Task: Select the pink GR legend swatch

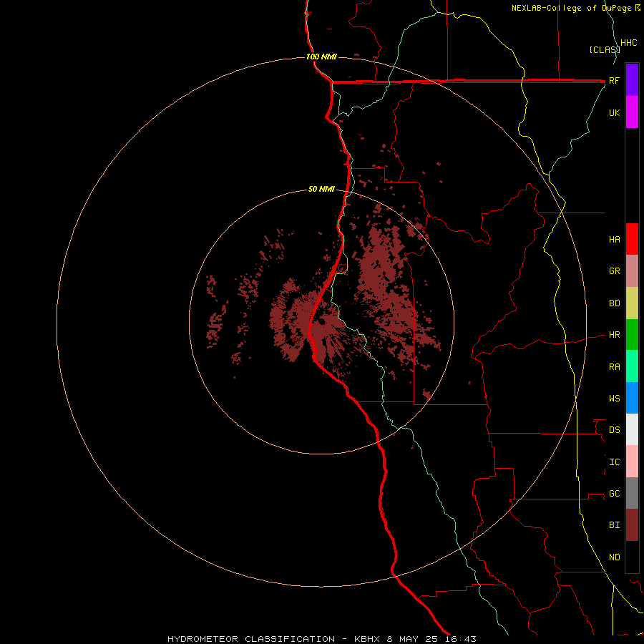Action: point(632,271)
